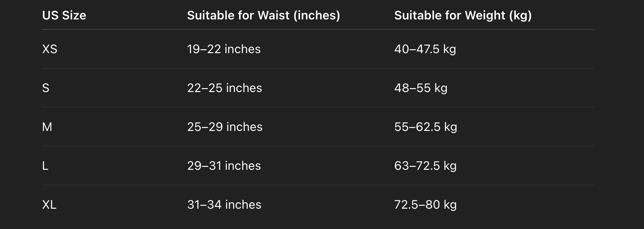Select the XS size cell
Screen dimensions: 644x229
pos(50,49)
